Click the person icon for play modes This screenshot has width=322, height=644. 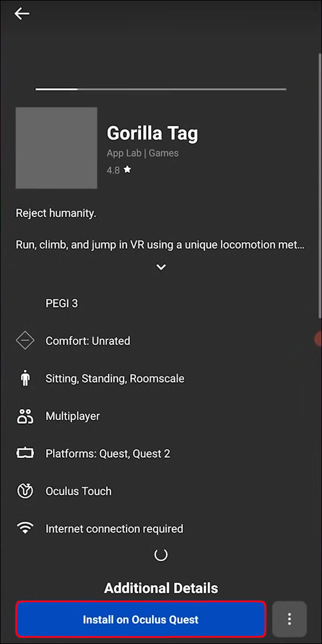[x=26, y=378]
